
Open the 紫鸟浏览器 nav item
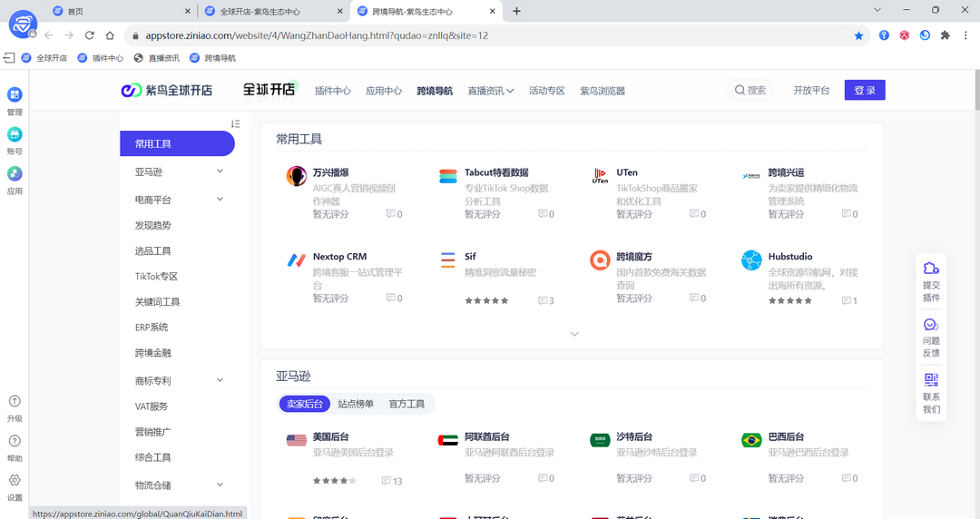[603, 91]
